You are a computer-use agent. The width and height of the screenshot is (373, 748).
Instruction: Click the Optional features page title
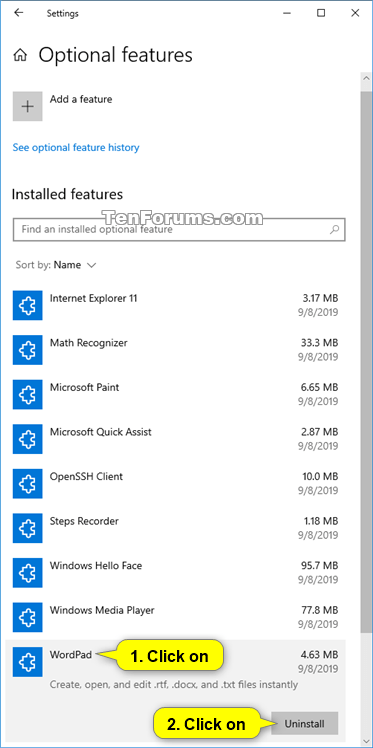115,55
